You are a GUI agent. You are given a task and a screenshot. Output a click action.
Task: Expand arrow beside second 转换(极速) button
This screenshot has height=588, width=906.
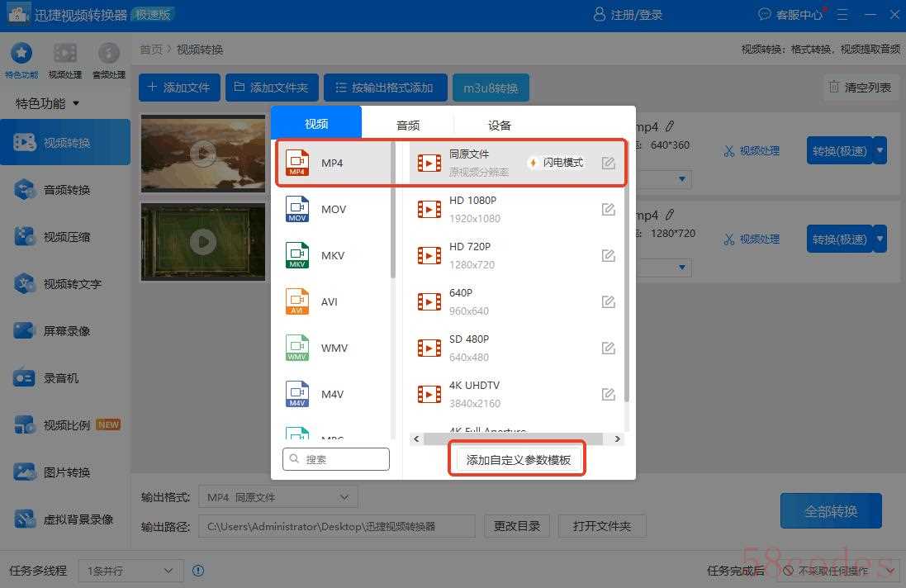click(x=880, y=239)
